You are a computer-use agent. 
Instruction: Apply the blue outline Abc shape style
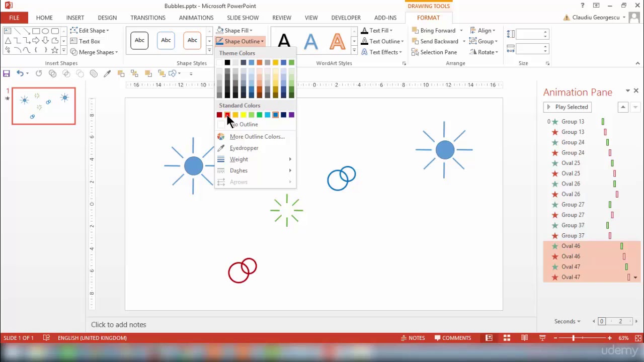tap(166, 40)
